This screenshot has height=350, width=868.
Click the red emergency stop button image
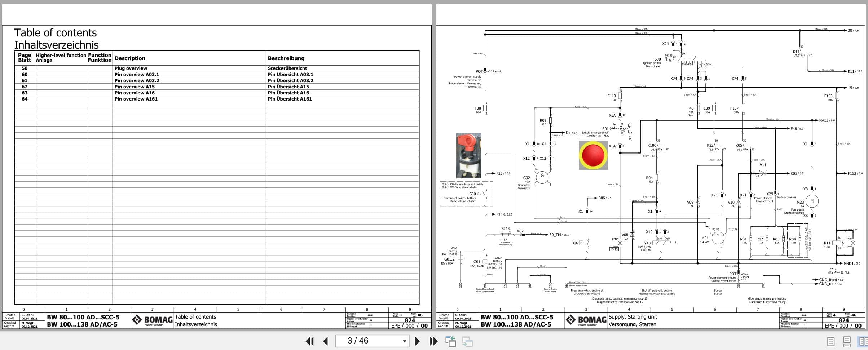click(x=593, y=154)
